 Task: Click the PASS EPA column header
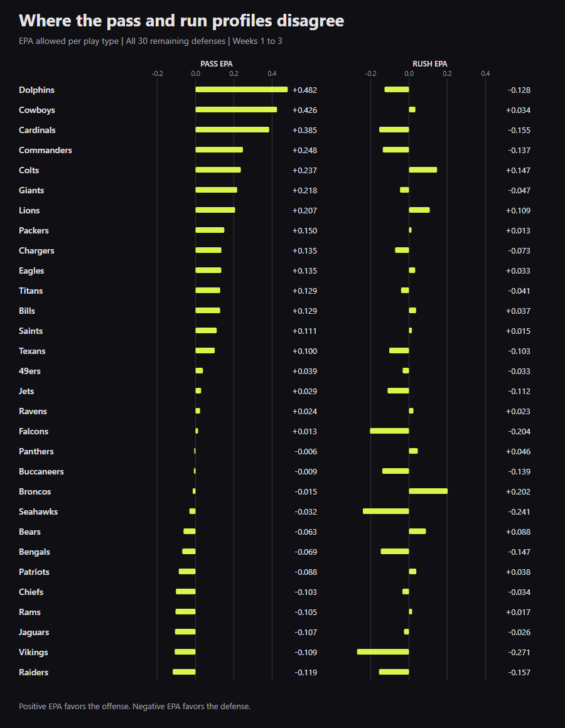pos(217,63)
